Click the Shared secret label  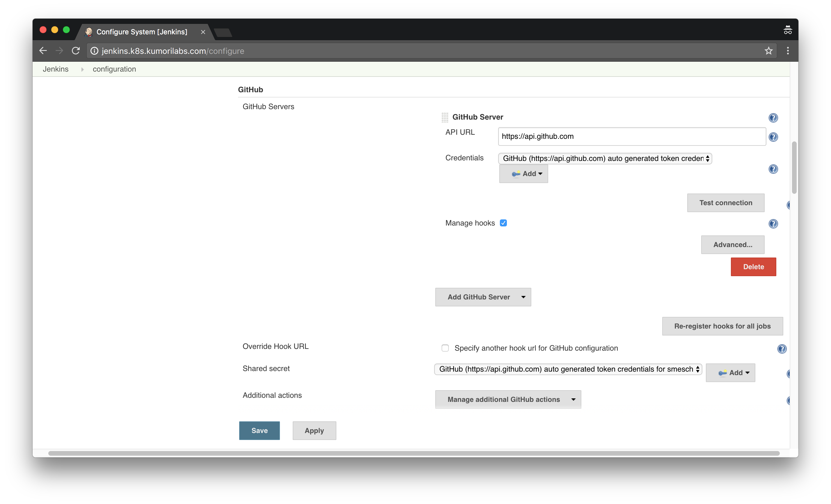pyautogui.click(x=266, y=368)
